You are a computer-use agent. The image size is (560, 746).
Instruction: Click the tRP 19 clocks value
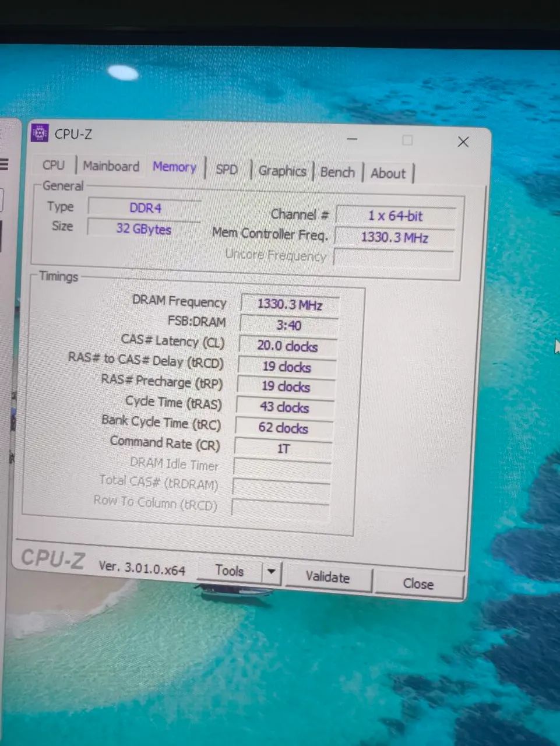click(x=285, y=386)
